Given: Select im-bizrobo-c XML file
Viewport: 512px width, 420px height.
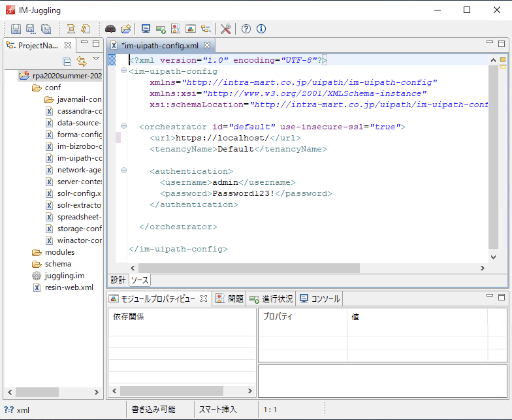Looking at the screenshot, I should click(x=73, y=146).
